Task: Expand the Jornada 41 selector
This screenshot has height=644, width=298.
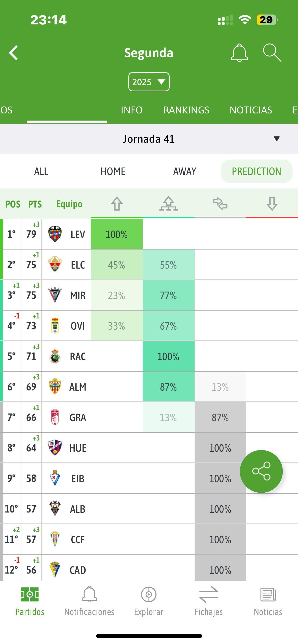Action: tap(149, 139)
